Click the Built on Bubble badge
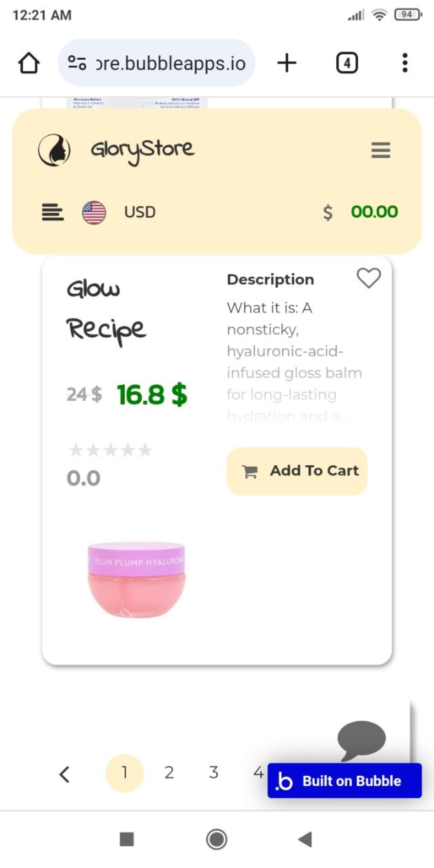 click(344, 781)
